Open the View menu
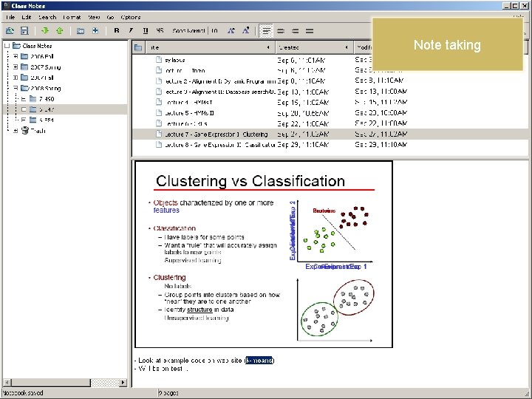Image resolution: width=532 pixels, height=399 pixels. point(94,17)
